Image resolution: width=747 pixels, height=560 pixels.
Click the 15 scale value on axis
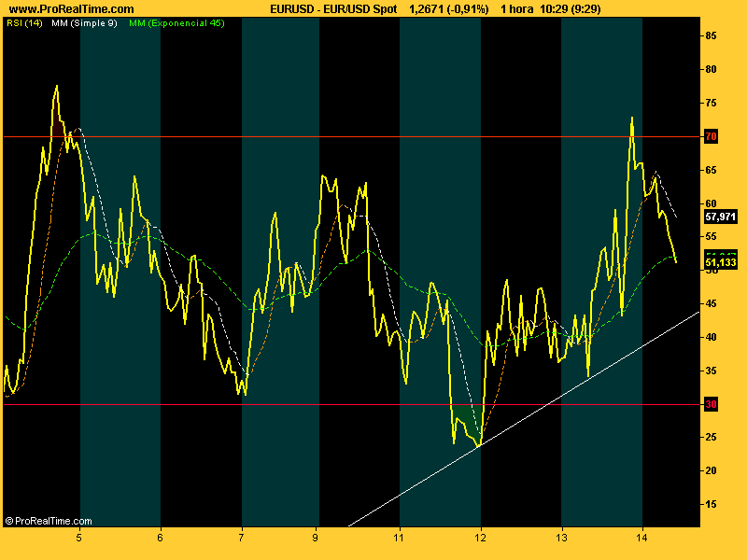711,504
